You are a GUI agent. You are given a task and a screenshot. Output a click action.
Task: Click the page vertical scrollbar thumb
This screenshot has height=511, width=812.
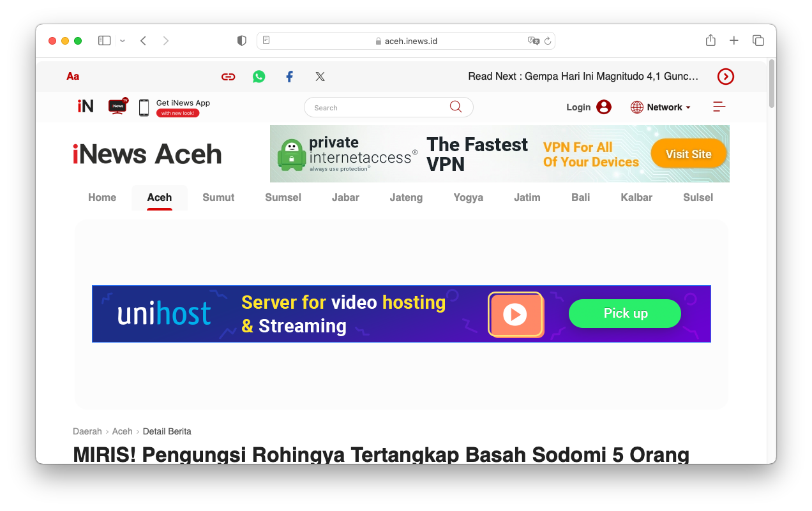(x=772, y=84)
